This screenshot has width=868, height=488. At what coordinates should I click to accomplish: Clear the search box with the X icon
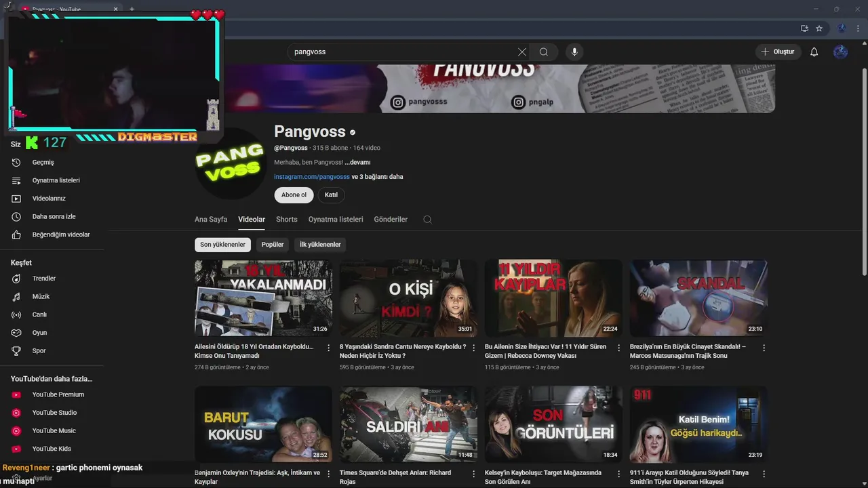521,52
